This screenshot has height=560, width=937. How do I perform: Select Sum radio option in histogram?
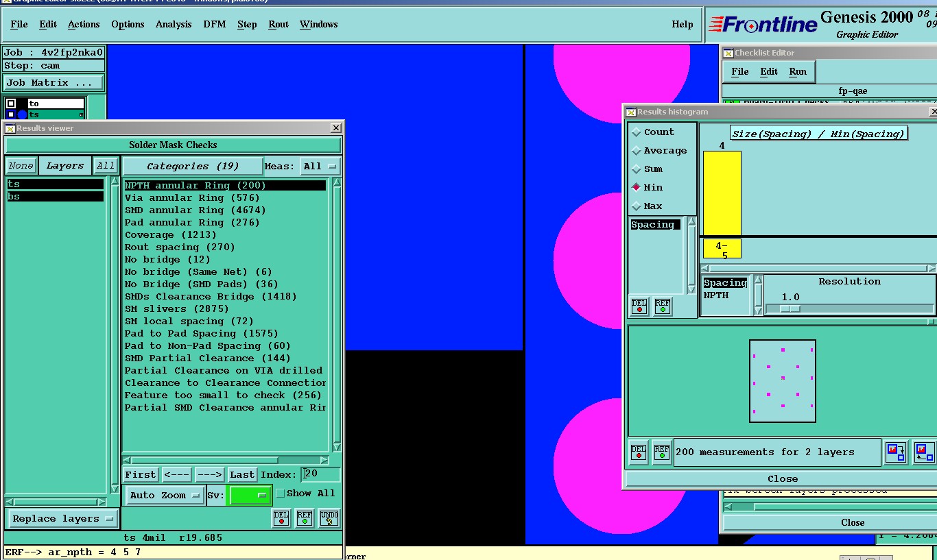(x=647, y=169)
